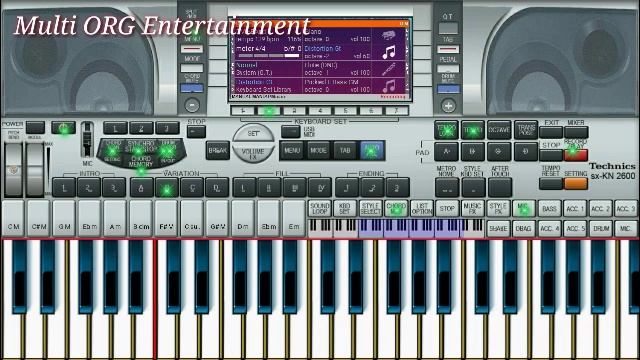Select keyboard set button 1

pyautogui.click(x=243, y=111)
